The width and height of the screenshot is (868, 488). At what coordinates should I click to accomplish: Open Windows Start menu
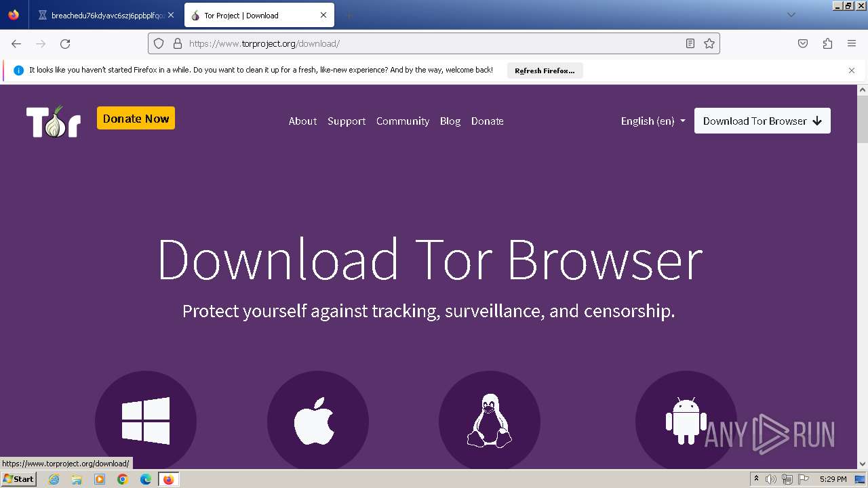[18, 479]
